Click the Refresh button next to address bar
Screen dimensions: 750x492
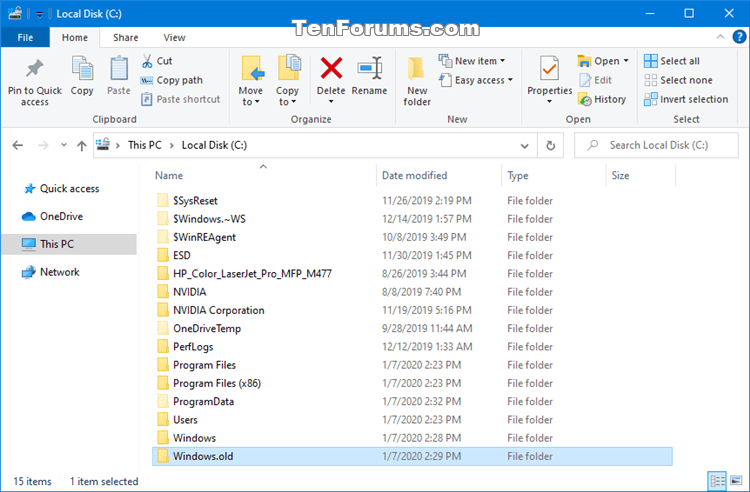(551, 145)
